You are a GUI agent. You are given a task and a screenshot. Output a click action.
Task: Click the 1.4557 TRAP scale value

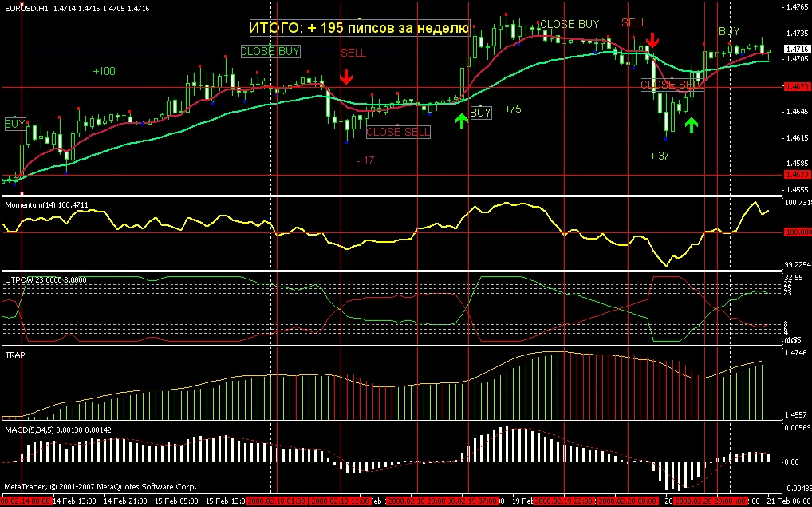coord(797,415)
